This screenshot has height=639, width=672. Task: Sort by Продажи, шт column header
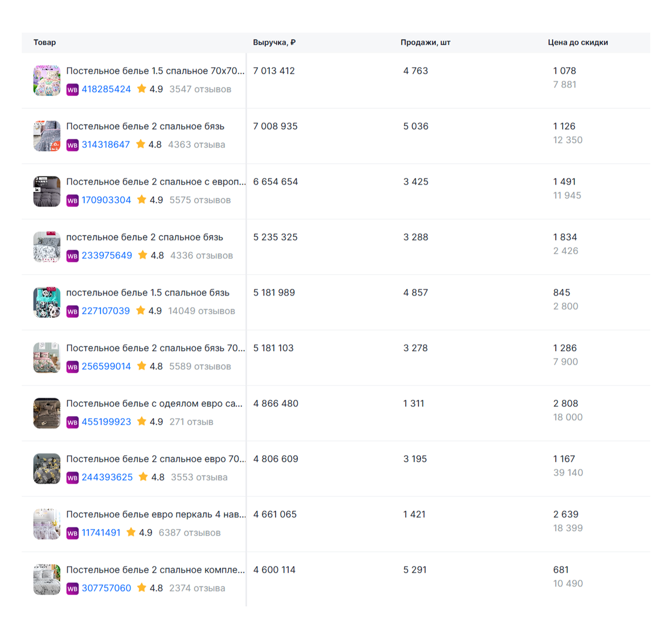tap(425, 43)
